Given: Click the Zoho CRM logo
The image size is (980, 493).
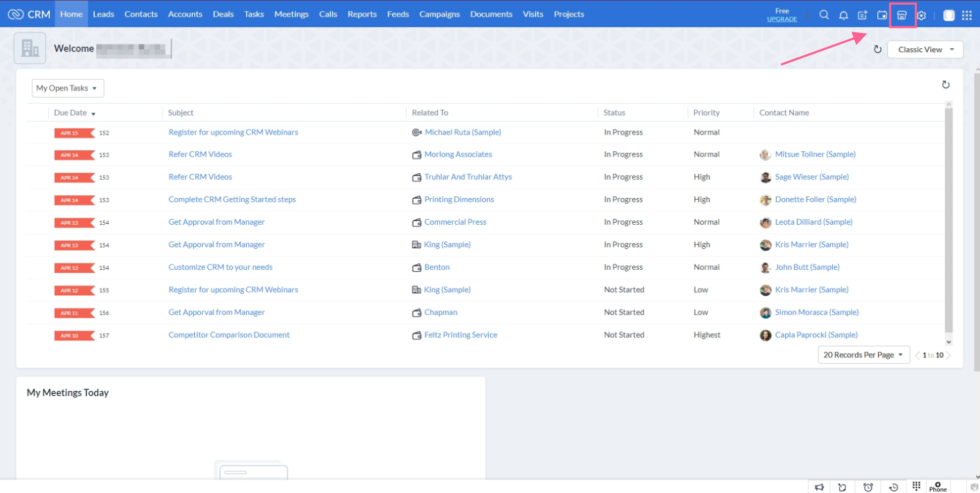Looking at the screenshot, I should (29, 14).
